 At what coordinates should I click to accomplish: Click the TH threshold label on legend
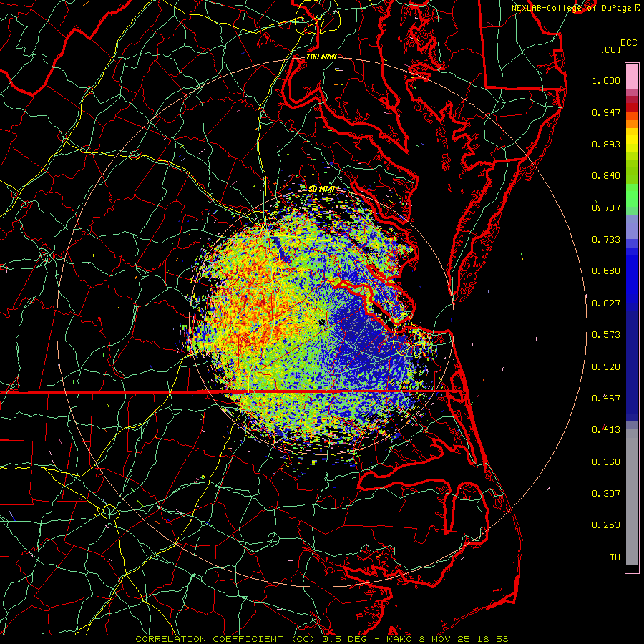click(x=615, y=557)
